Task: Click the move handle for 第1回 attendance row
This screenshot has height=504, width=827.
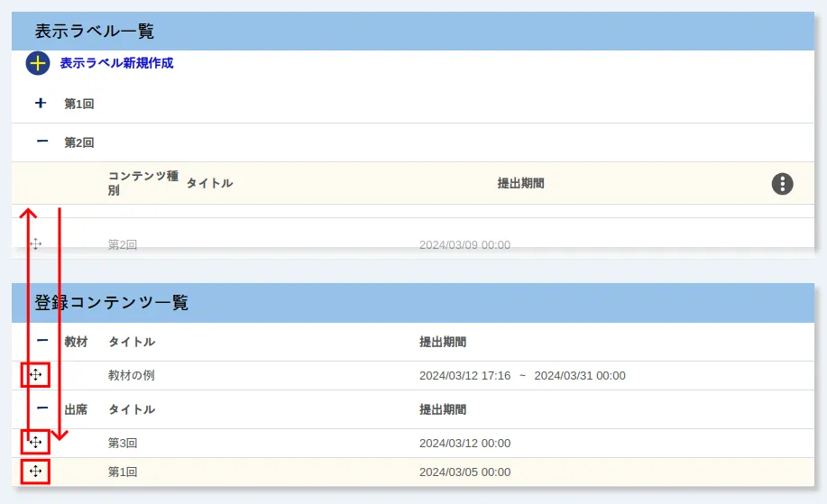Action: pyautogui.click(x=35, y=472)
